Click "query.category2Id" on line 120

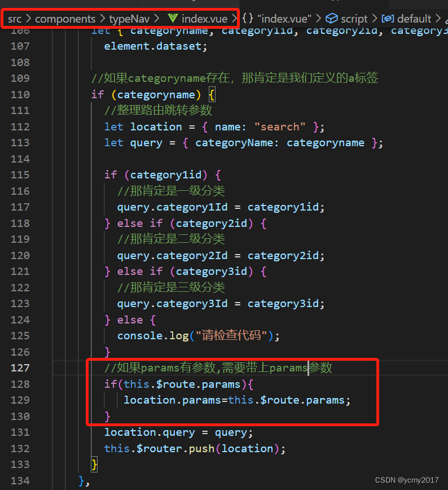(x=173, y=256)
